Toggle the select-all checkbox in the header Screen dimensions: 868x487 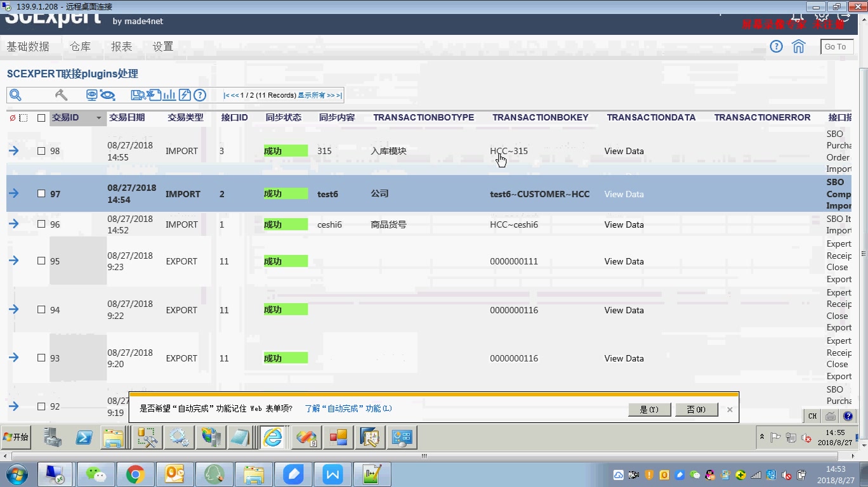click(41, 117)
